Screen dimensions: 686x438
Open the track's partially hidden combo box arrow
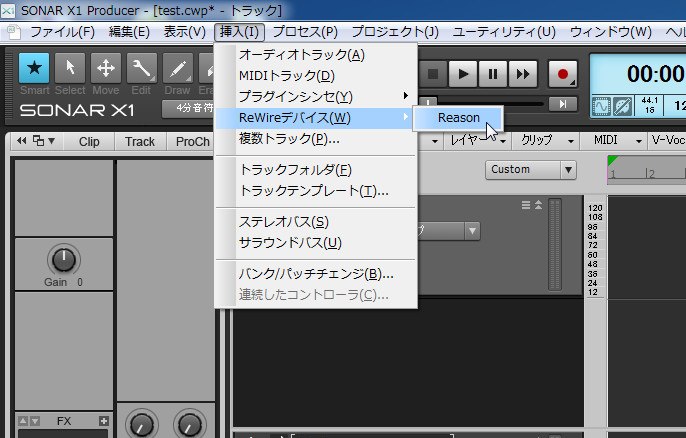click(x=472, y=231)
